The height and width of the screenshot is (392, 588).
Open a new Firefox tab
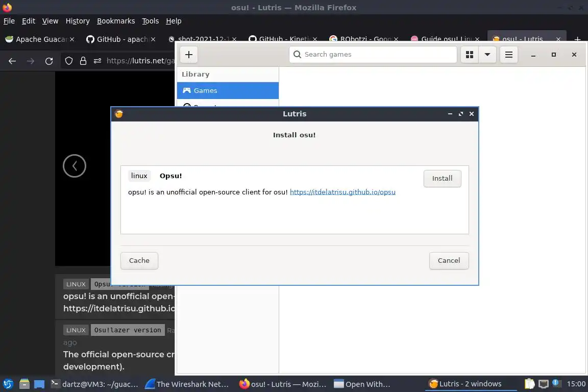pyautogui.click(x=577, y=39)
